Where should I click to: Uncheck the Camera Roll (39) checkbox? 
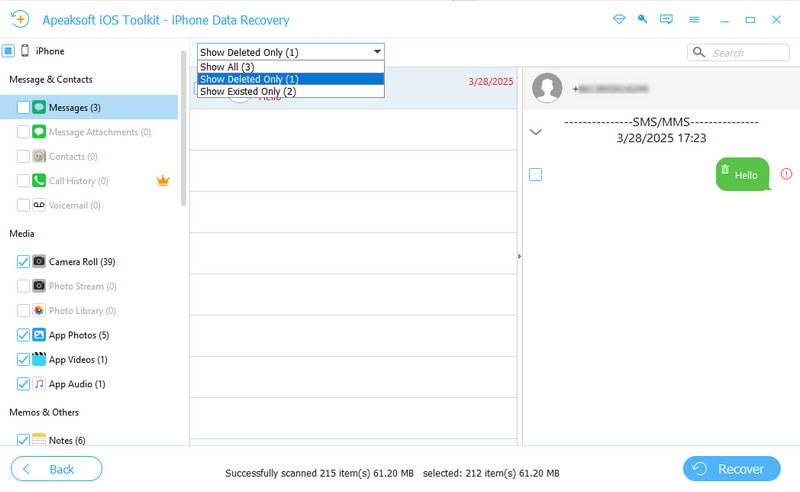23,261
